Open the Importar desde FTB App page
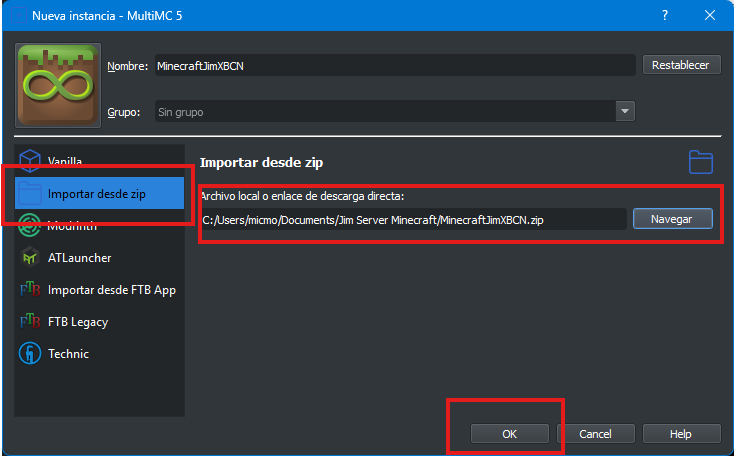This screenshot has height=456, width=734. 111,289
